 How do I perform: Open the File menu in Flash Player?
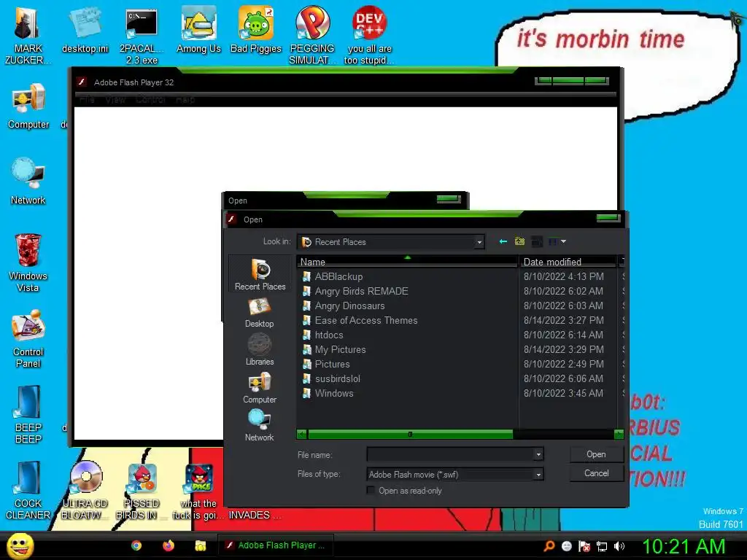[88, 99]
